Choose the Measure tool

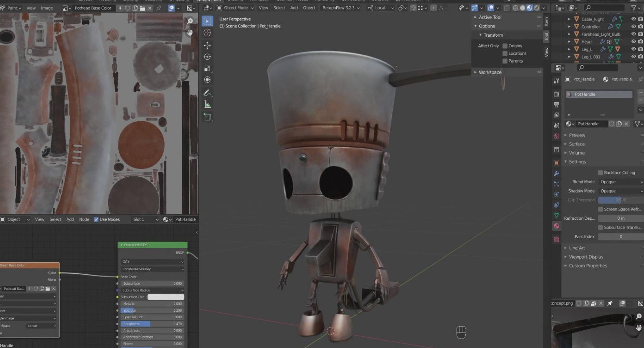[207, 105]
